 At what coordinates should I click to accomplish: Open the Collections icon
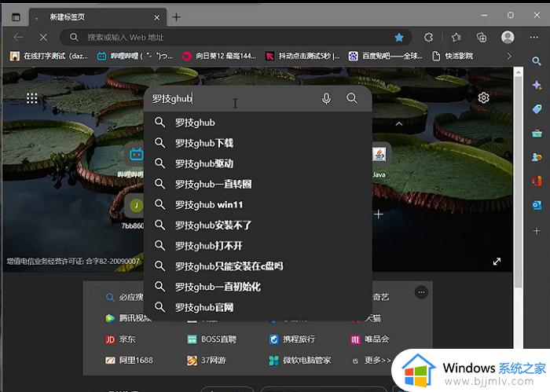coord(482,37)
